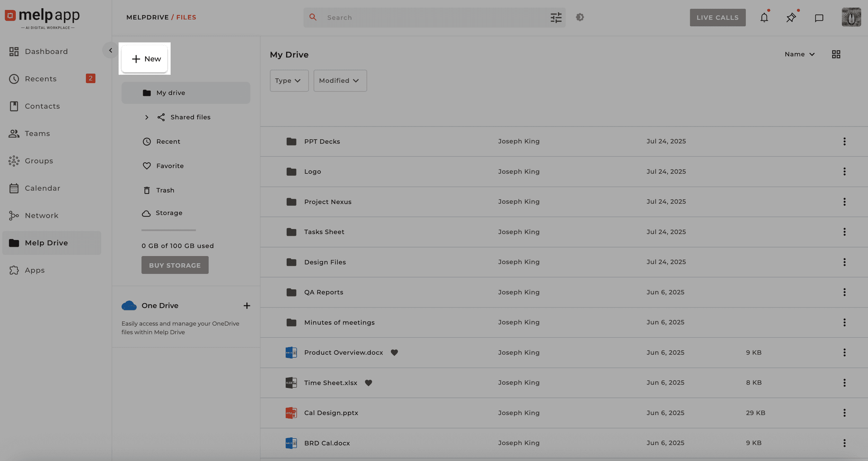Viewport: 868px width, 461px height.
Task: Open the Dashboard from the sidebar
Action: pyautogui.click(x=47, y=51)
